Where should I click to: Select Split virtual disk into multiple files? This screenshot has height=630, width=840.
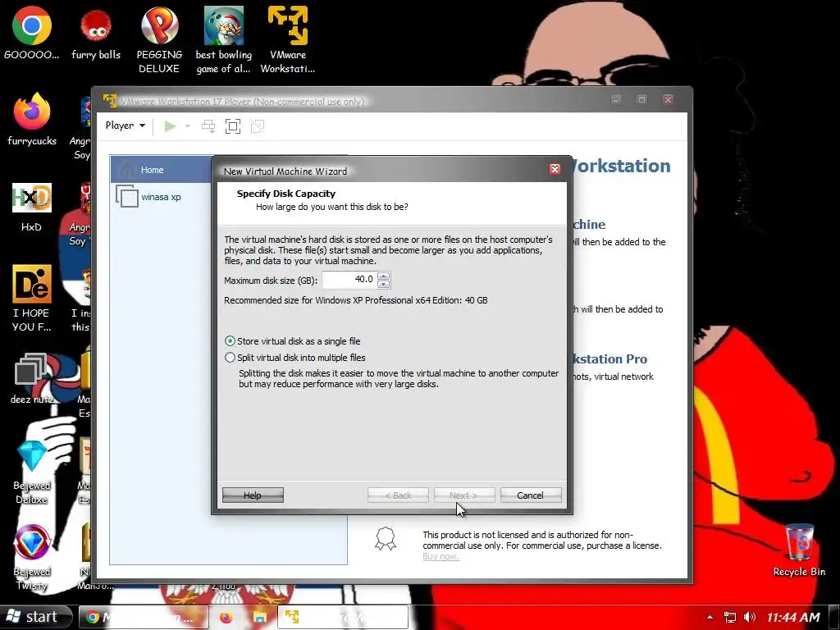(295, 358)
